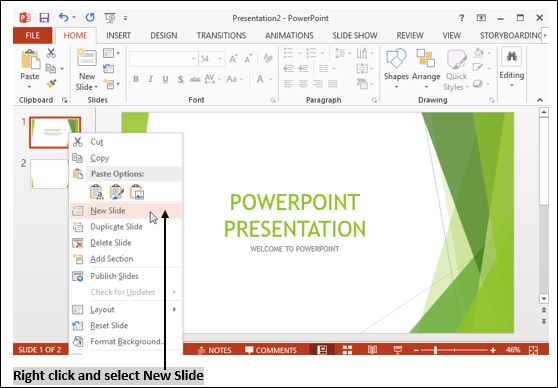558x388 pixels.
Task: Choose Add Section in context menu
Action: (126, 259)
